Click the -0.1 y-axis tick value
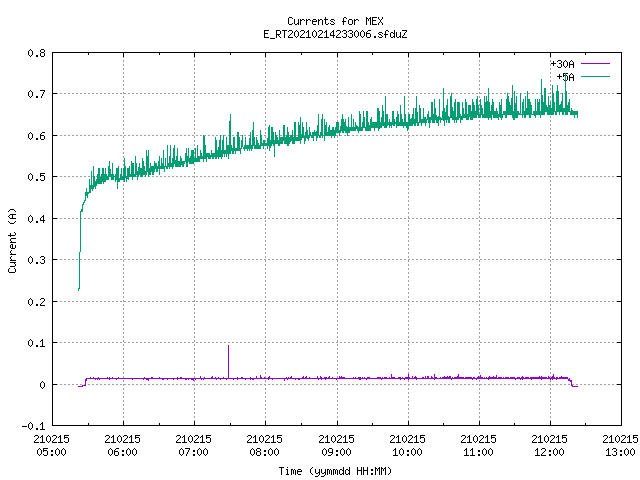Image resolution: width=640 pixels, height=480 pixels. [x=33, y=426]
